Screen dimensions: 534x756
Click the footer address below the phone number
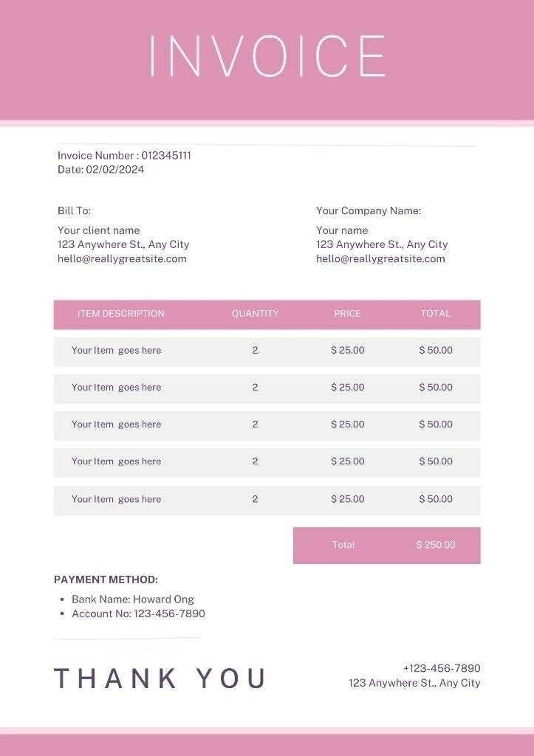point(414,683)
